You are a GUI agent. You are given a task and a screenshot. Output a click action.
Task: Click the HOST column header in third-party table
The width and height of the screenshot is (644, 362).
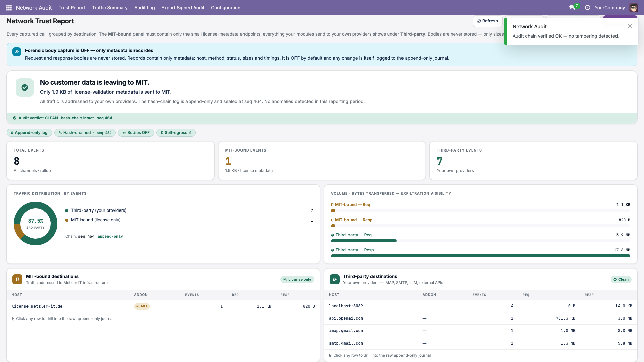[x=334, y=295]
